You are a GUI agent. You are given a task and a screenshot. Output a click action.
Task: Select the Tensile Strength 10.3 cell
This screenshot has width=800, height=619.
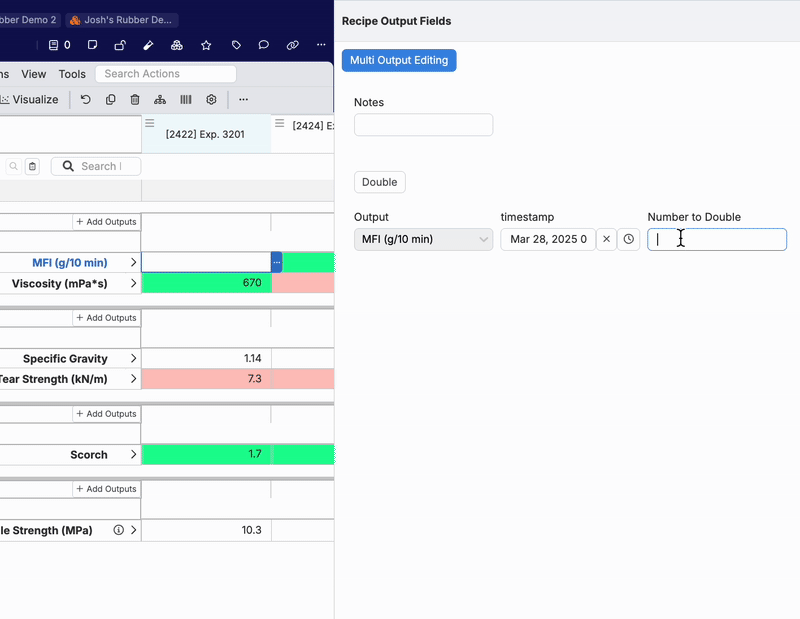[207, 530]
